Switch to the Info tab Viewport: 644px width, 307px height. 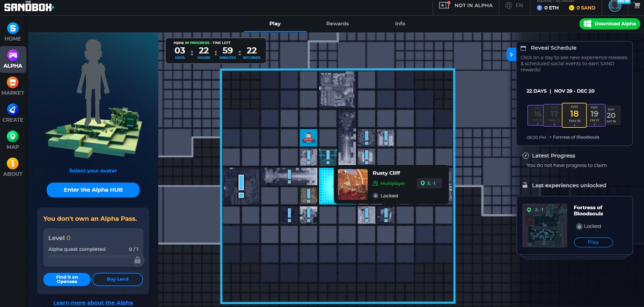pyautogui.click(x=400, y=24)
